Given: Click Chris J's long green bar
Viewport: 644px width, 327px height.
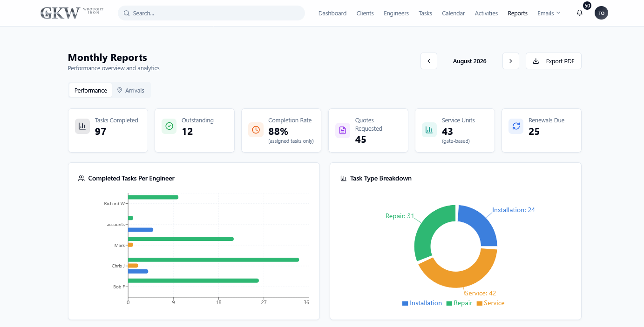Looking at the screenshot, I should pos(213,260).
